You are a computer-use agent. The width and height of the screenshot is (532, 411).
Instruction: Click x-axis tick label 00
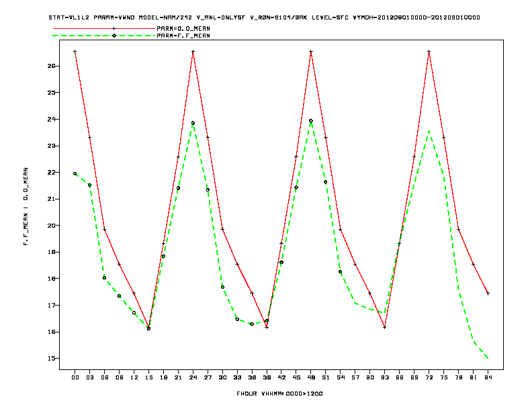point(75,377)
